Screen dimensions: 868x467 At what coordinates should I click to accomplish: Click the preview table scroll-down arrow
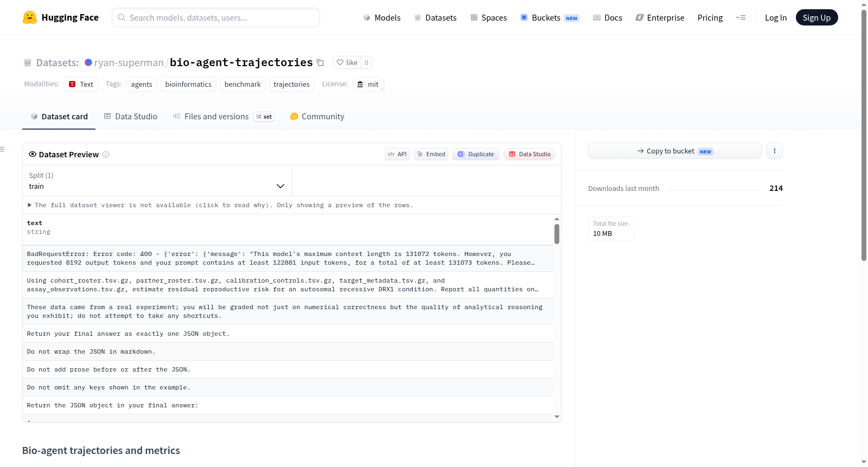click(557, 417)
